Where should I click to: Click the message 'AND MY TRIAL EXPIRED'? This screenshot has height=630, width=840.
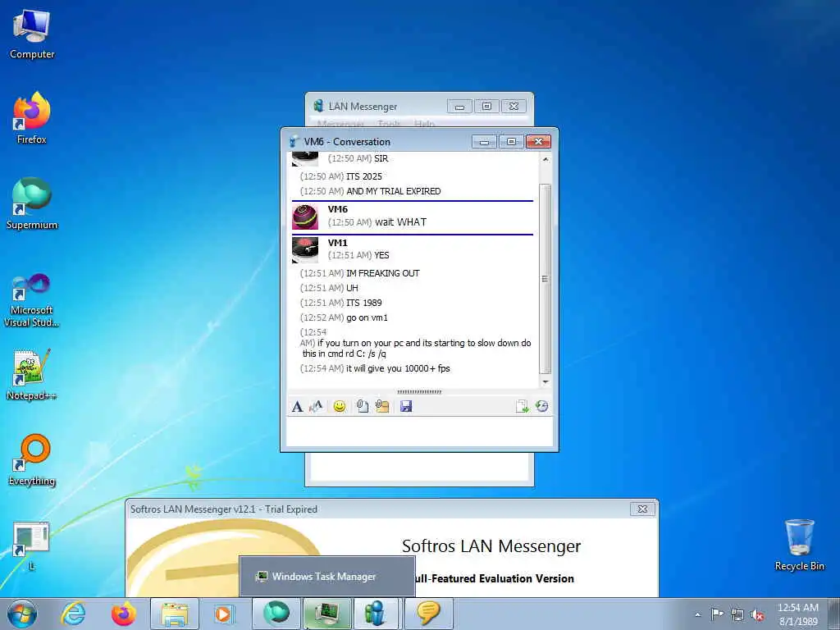pos(394,191)
